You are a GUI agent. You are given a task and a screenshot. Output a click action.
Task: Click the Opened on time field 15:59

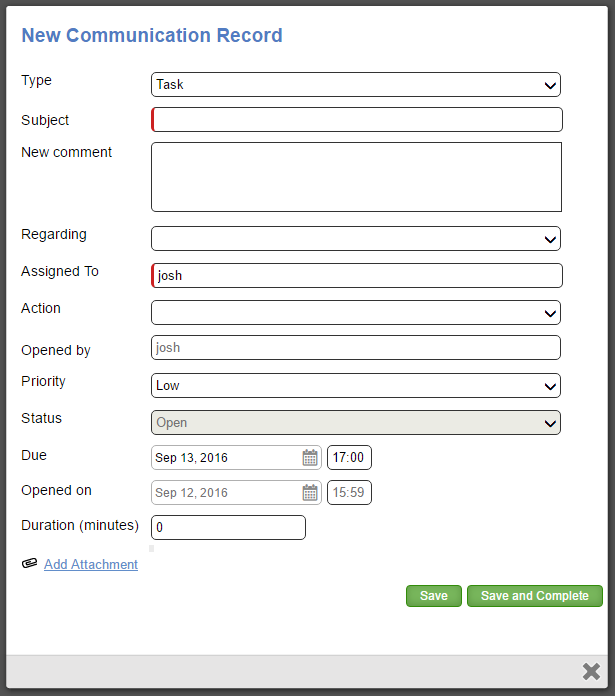(x=349, y=493)
